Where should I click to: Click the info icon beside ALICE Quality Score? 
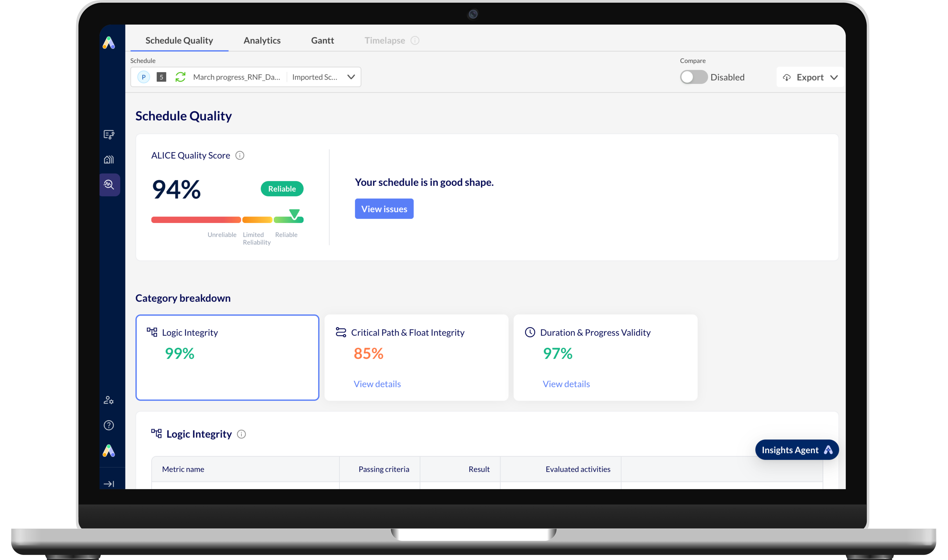(x=240, y=155)
